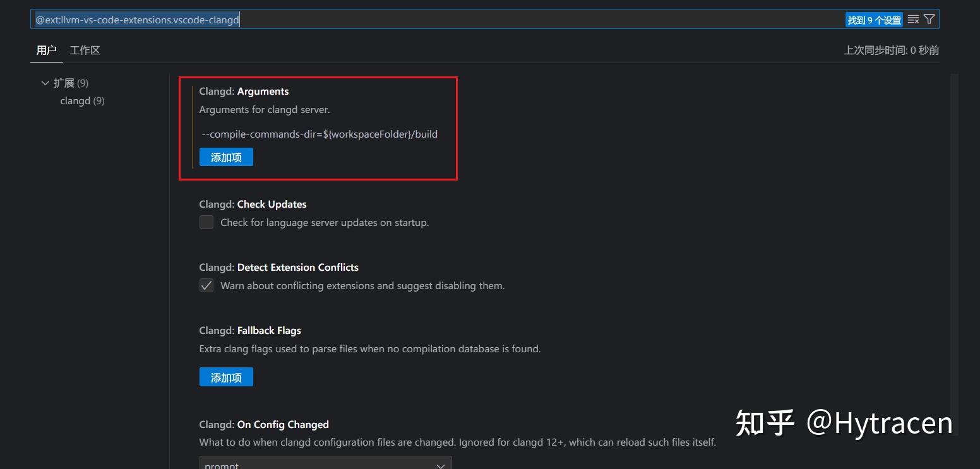980x469 pixels.
Task: Click the Clangd: Fallback Flags title
Action: (x=250, y=331)
